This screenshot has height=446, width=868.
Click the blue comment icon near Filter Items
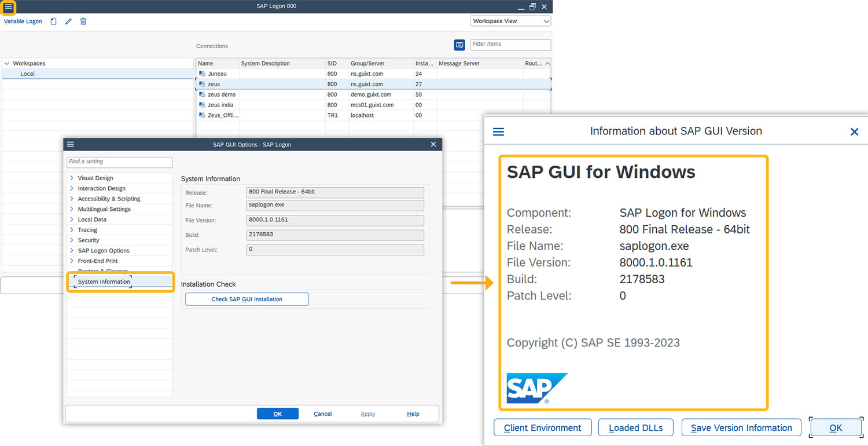click(459, 45)
